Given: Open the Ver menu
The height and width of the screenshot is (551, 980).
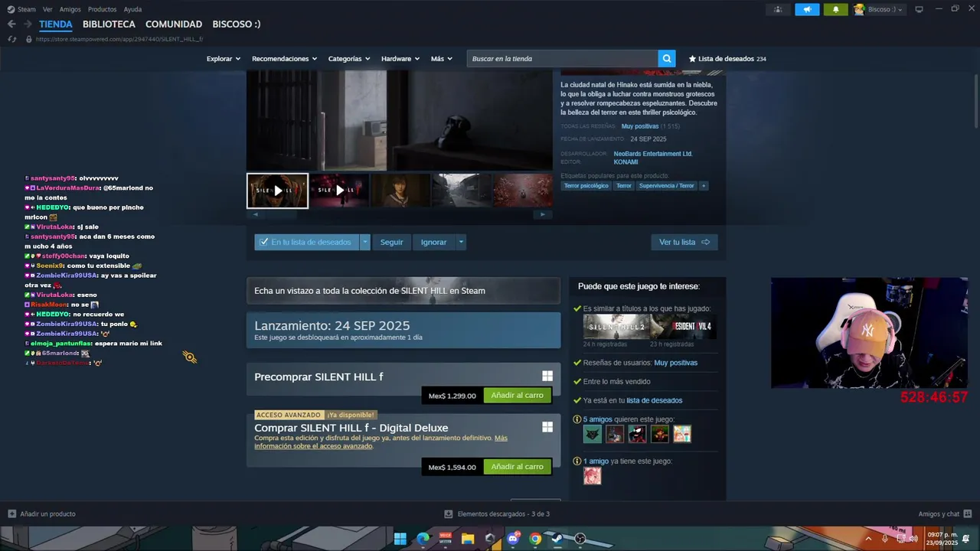Looking at the screenshot, I should pyautogui.click(x=47, y=9).
